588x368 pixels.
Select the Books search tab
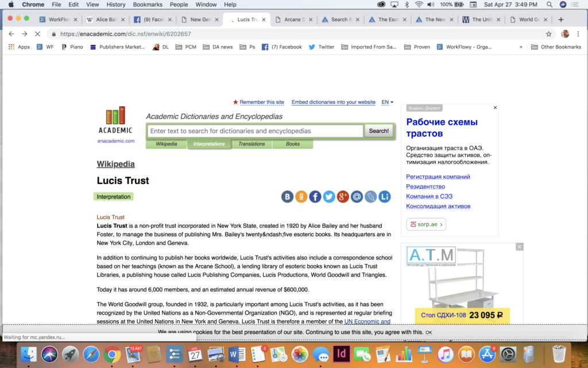(293, 144)
